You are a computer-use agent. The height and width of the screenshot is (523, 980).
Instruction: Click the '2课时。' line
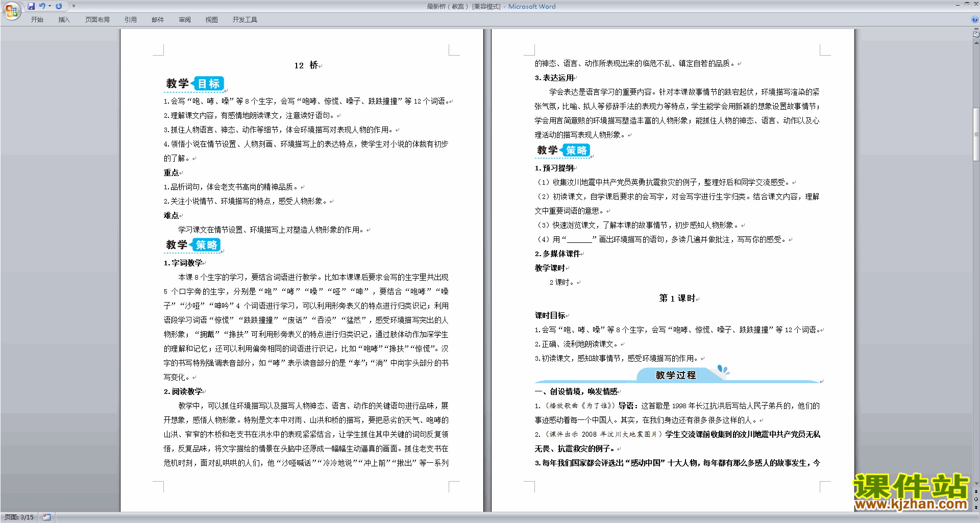click(562, 283)
